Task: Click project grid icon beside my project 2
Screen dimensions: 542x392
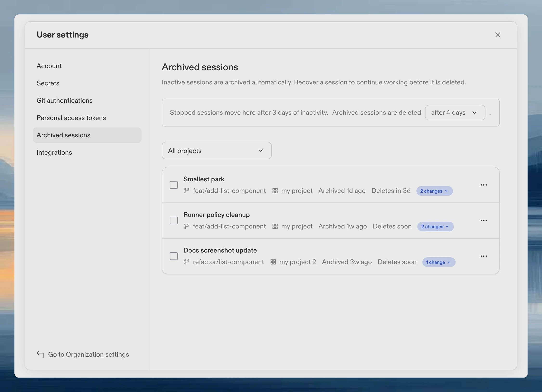Action: coord(273,262)
